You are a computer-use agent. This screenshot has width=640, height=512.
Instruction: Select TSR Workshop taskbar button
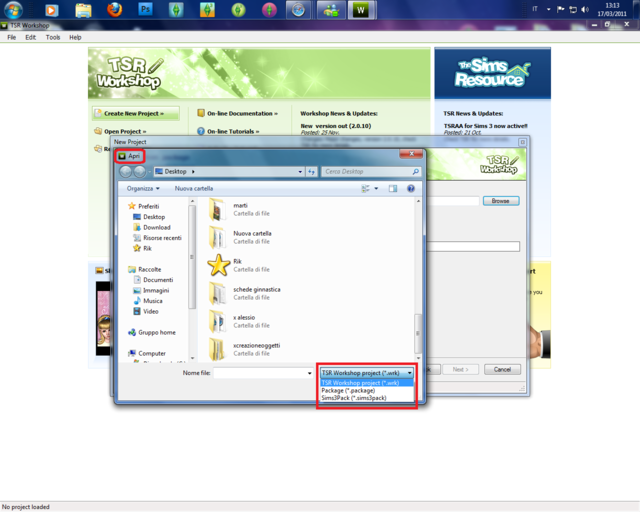[x=361, y=10]
